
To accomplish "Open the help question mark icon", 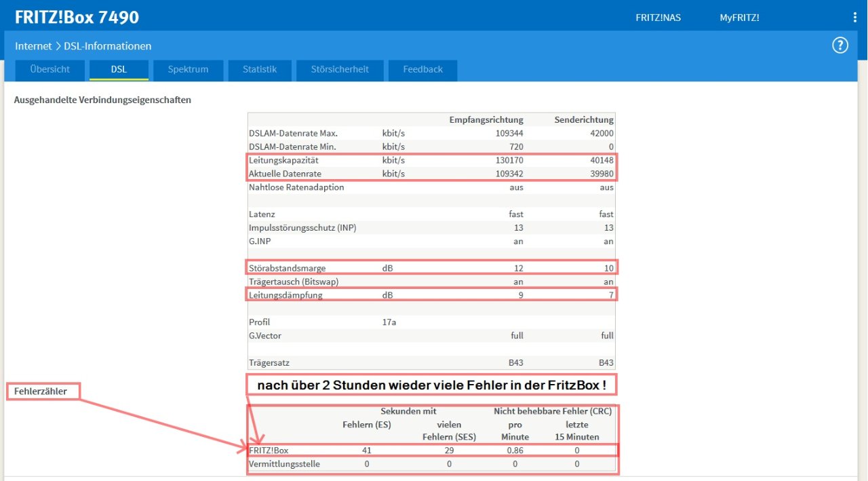I will point(840,45).
